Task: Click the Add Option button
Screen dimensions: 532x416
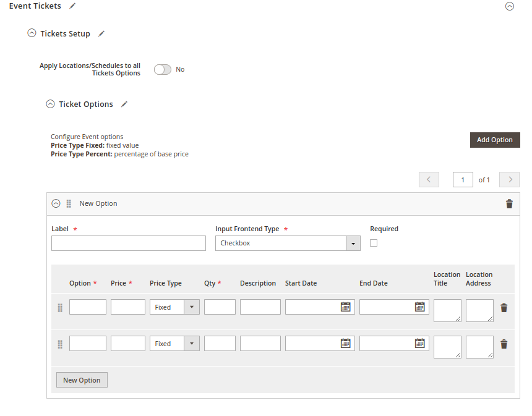Action: click(494, 140)
